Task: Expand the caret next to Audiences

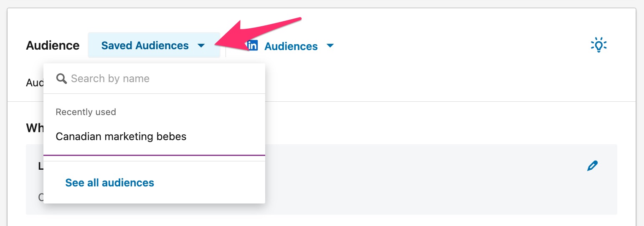Action: tap(330, 46)
